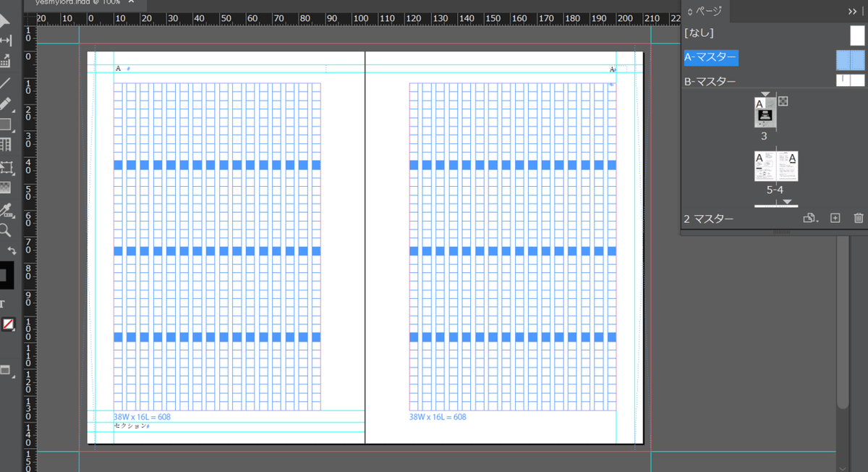The image size is (868, 472).
Task: Click the セクション marker text on left page
Action: point(132,426)
